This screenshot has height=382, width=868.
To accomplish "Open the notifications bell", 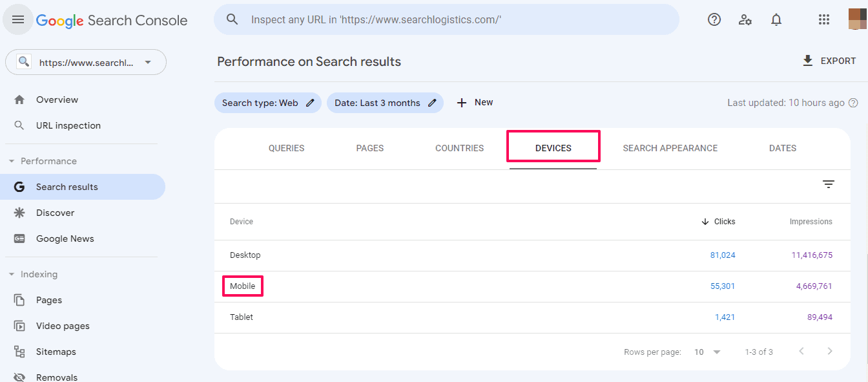I will 776,19.
